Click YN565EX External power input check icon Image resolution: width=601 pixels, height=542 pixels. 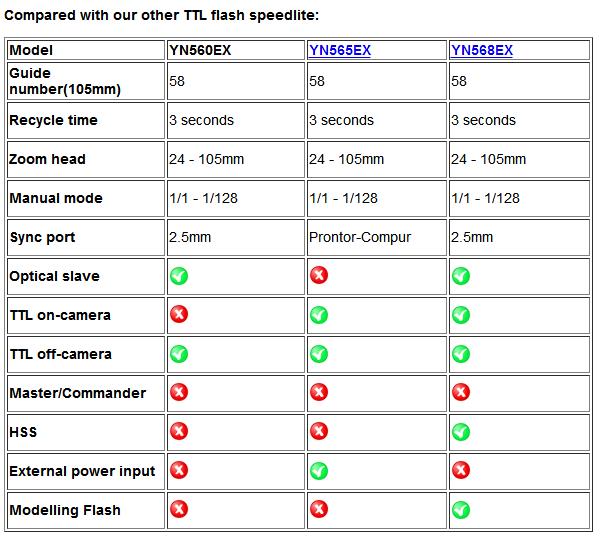click(x=319, y=470)
